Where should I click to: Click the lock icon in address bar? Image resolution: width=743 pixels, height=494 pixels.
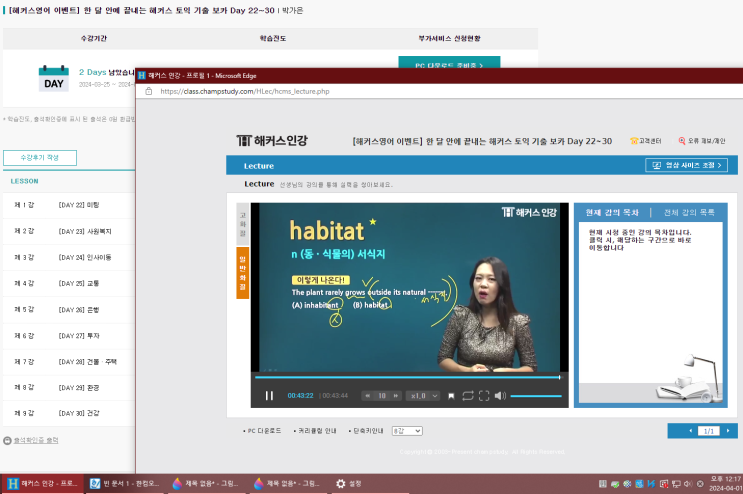[149, 91]
